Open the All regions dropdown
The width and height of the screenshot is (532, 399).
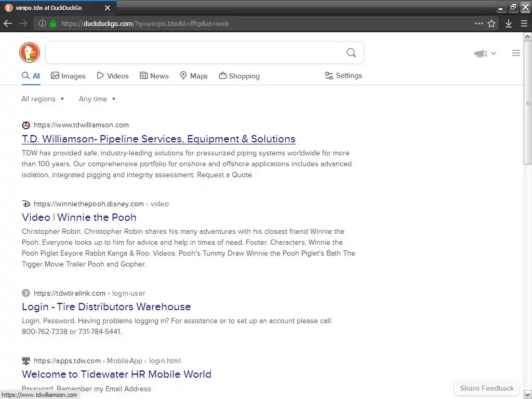(x=43, y=99)
